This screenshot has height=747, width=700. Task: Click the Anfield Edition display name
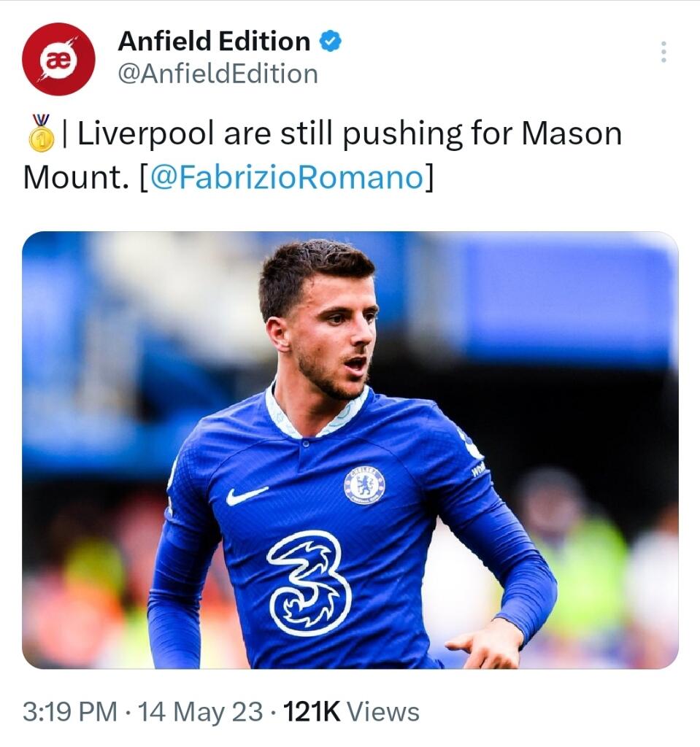pyautogui.click(x=214, y=42)
